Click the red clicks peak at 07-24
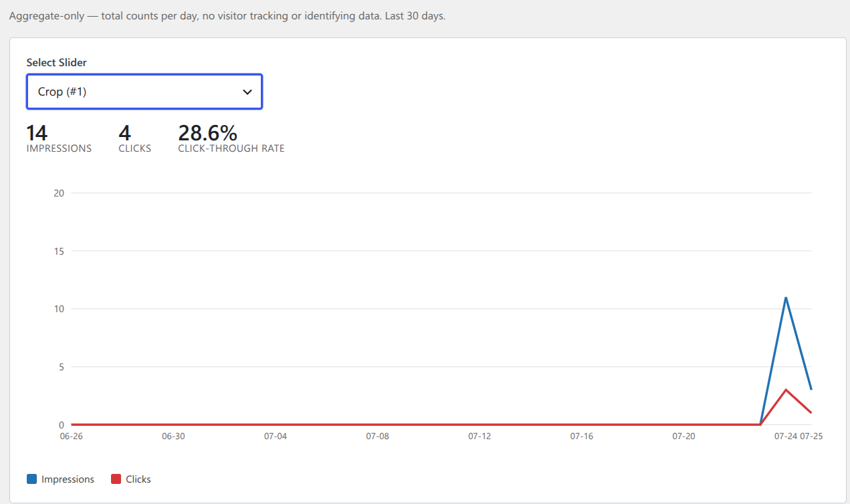Viewport: 850px width, 504px height. (786, 390)
